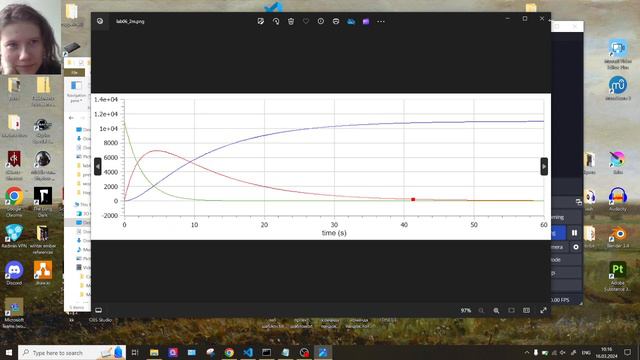Click the Navigation pane button in Explorer
The image size is (640, 360).
coord(76,91)
